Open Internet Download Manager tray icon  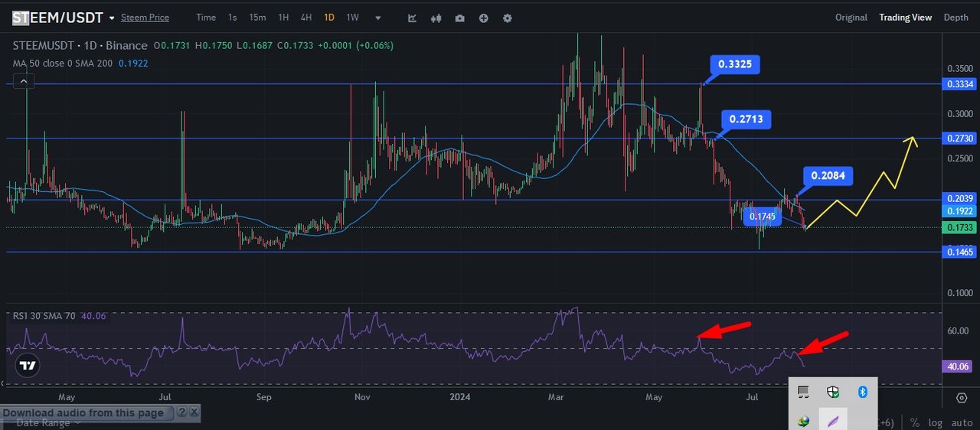coord(804,420)
